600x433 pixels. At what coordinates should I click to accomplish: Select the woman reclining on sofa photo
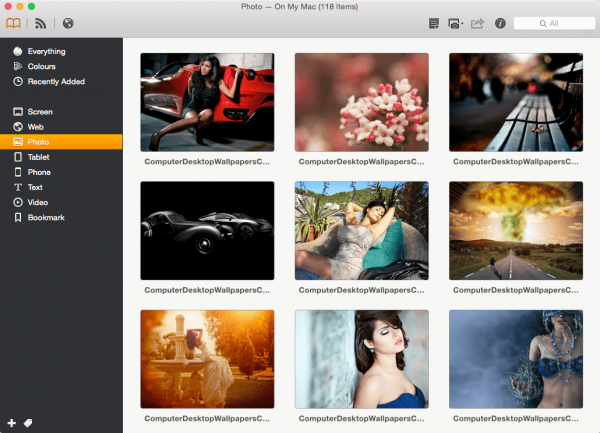pos(362,231)
